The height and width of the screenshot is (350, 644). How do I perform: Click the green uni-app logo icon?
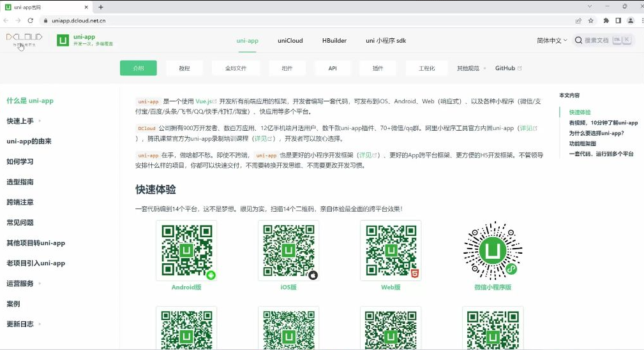coord(63,40)
